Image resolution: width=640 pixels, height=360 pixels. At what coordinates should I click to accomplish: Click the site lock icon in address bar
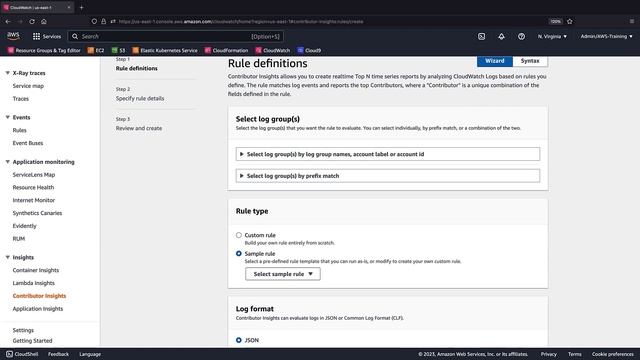(x=104, y=21)
